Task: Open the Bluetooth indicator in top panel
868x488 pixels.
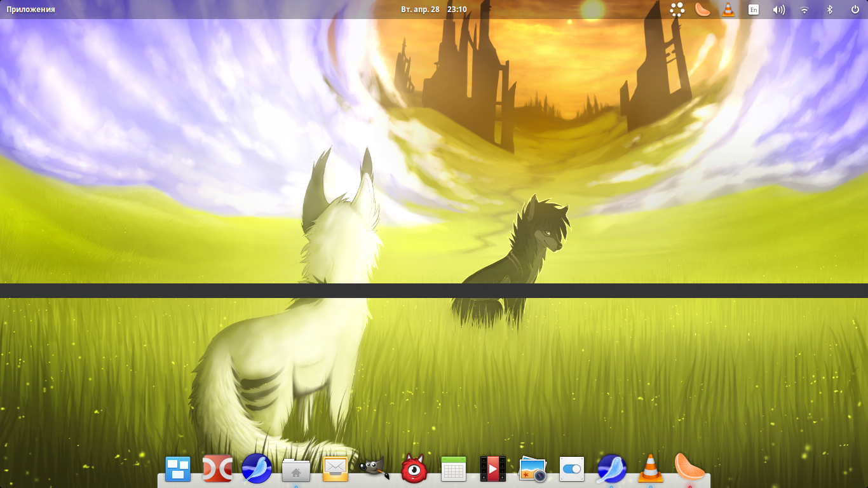Action: (x=829, y=10)
